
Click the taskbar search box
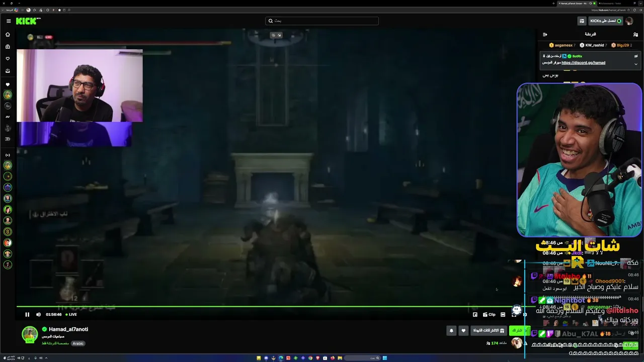[362, 358]
